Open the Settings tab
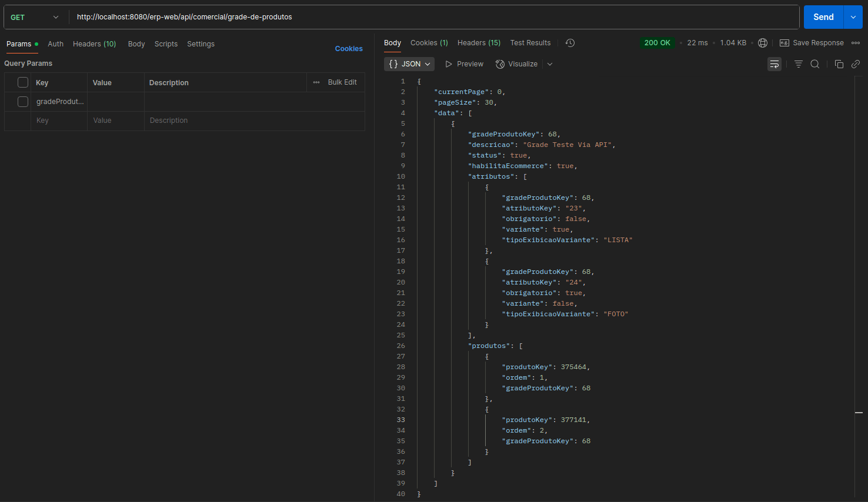Image resolution: width=868 pixels, height=502 pixels. click(201, 44)
